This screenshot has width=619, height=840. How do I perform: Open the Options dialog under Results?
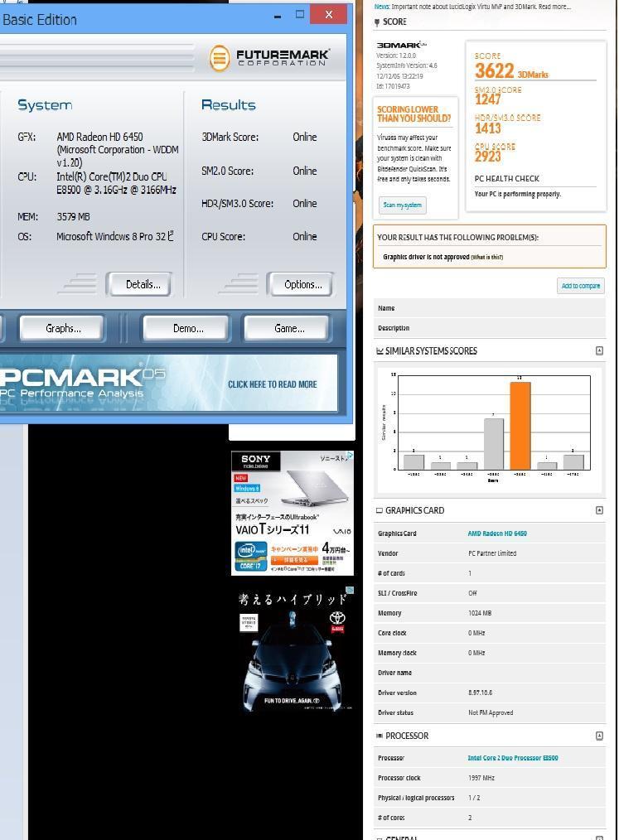(x=301, y=284)
